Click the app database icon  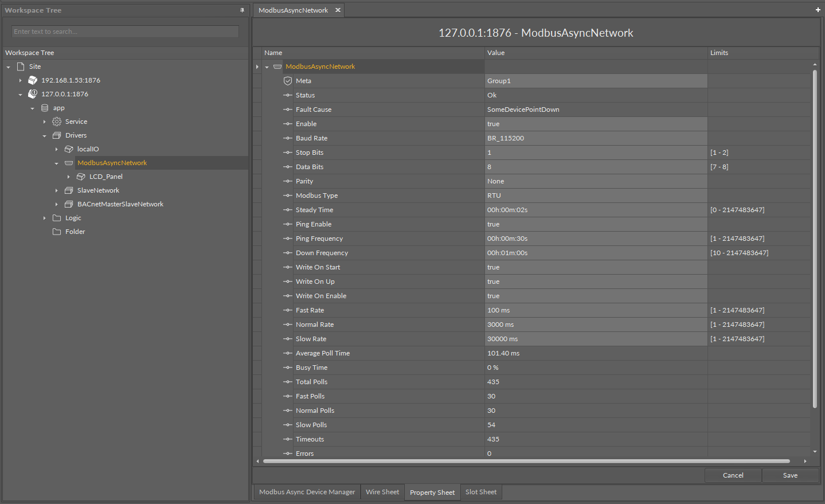[x=45, y=108]
